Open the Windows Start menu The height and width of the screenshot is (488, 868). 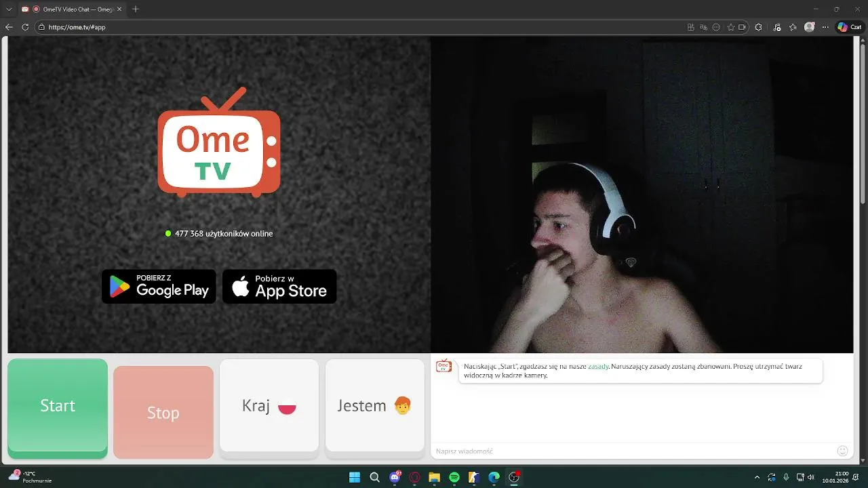click(355, 477)
